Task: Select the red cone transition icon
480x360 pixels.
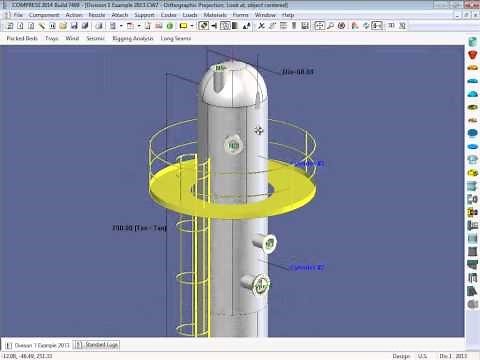Action: [x=472, y=55]
